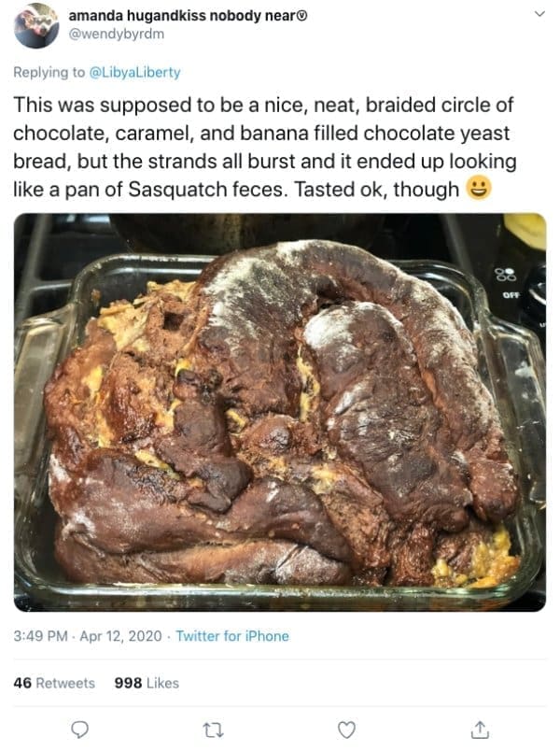
Task: Click the retweet arrows icon
Action: point(214,728)
